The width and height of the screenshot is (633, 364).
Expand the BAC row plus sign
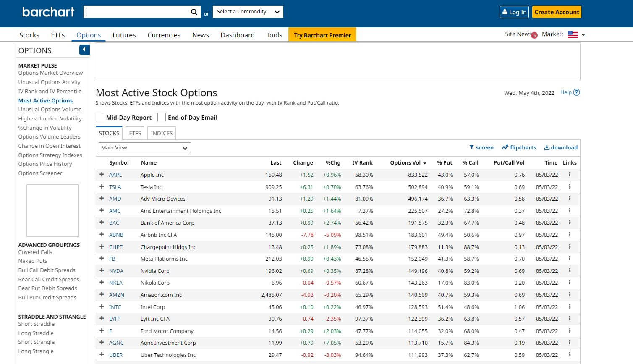pos(102,222)
